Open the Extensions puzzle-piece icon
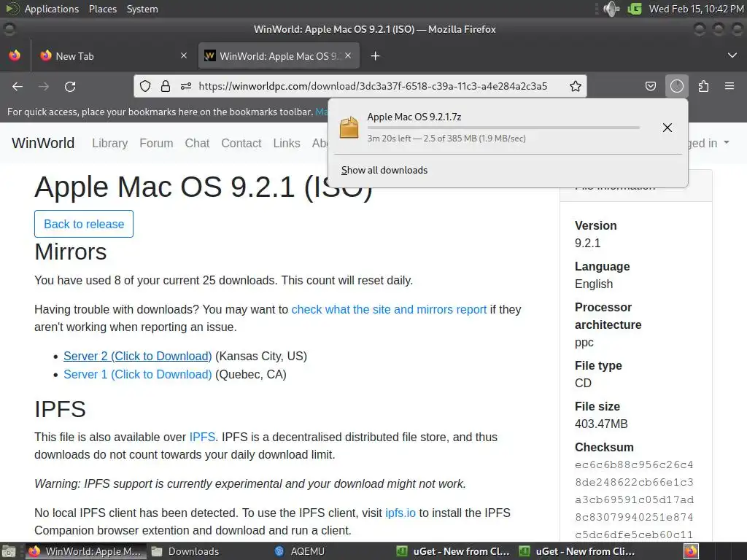 (703, 86)
